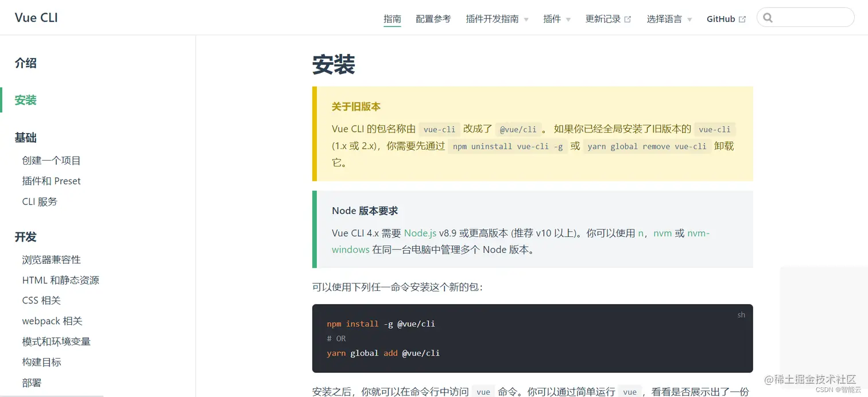The image size is (868, 397).
Task: Open the 插件开发指南 dropdown
Action: click(x=493, y=18)
